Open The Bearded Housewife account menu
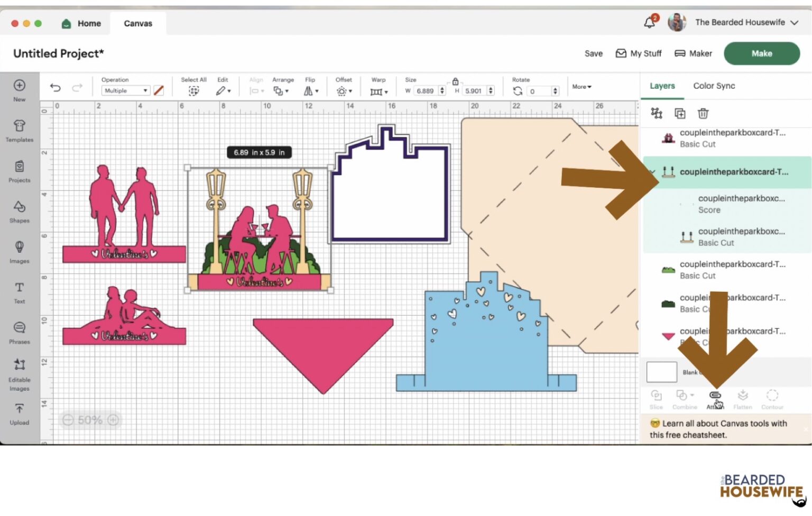This screenshot has width=812, height=516. 746,23
